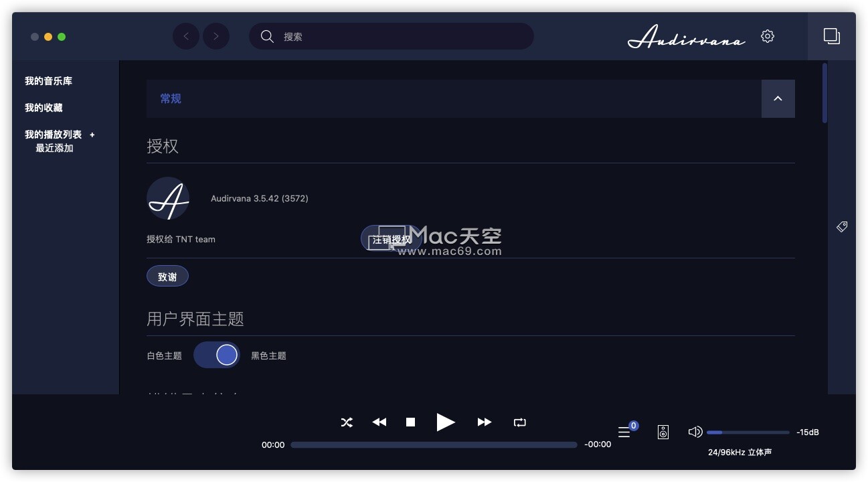This screenshot has height=482, width=868.
Task: Skip to the previous track
Action: click(x=379, y=422)
